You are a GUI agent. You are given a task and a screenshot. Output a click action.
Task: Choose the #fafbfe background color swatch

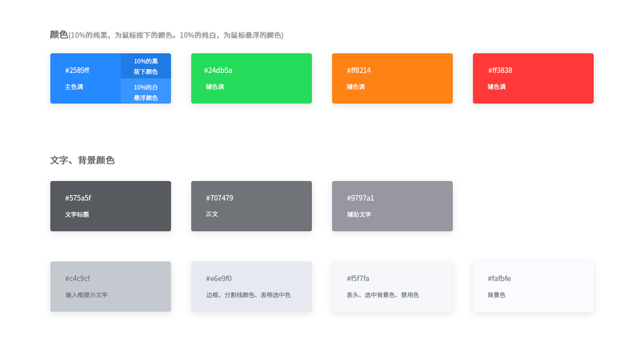point(533,287)
